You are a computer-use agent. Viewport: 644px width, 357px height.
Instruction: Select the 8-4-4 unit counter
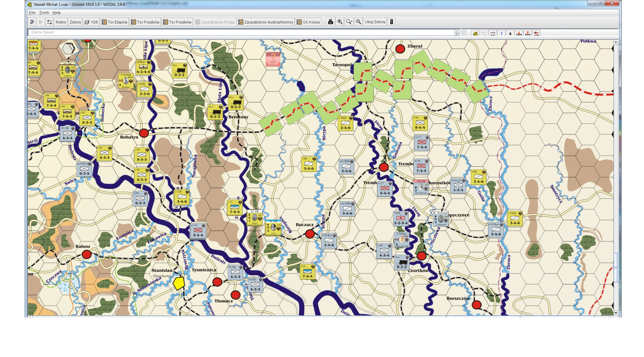click(x=420, y=123)
